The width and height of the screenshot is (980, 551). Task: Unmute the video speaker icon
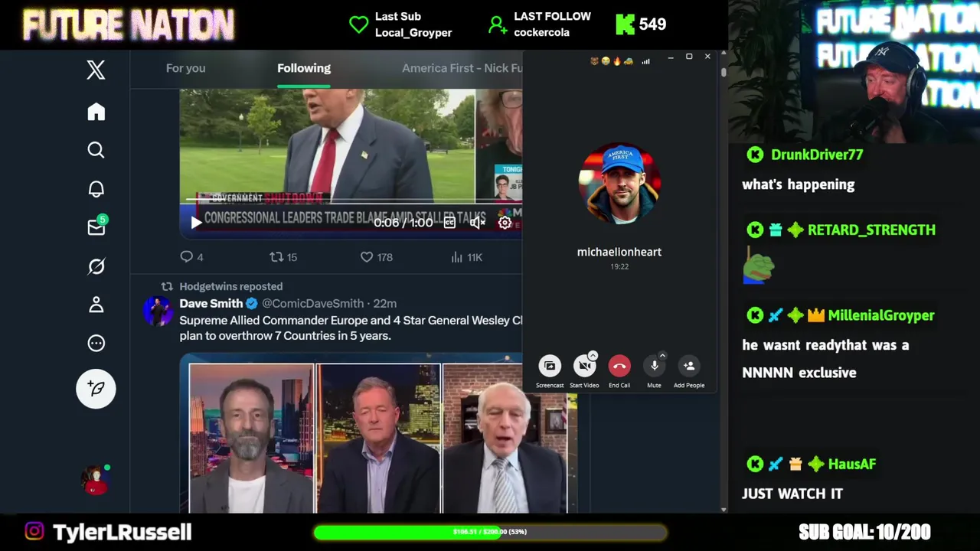point(477,223)
